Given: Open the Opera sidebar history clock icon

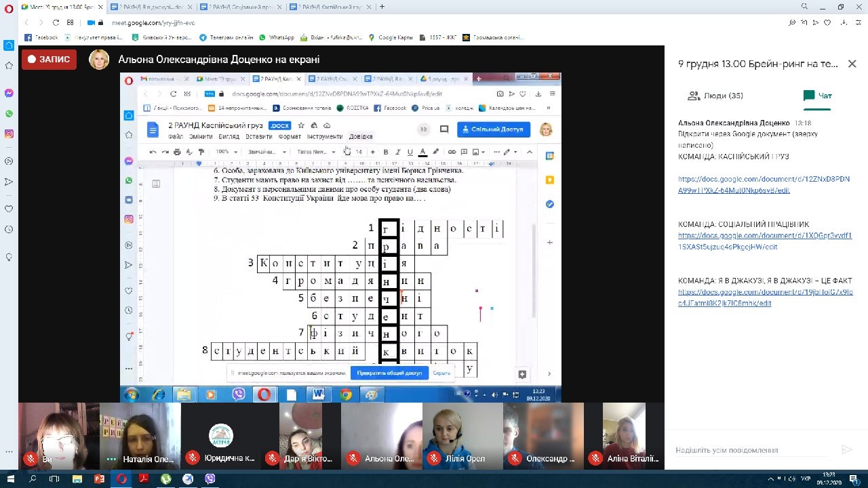Looking at the screenshot, I should pos(9,230).
